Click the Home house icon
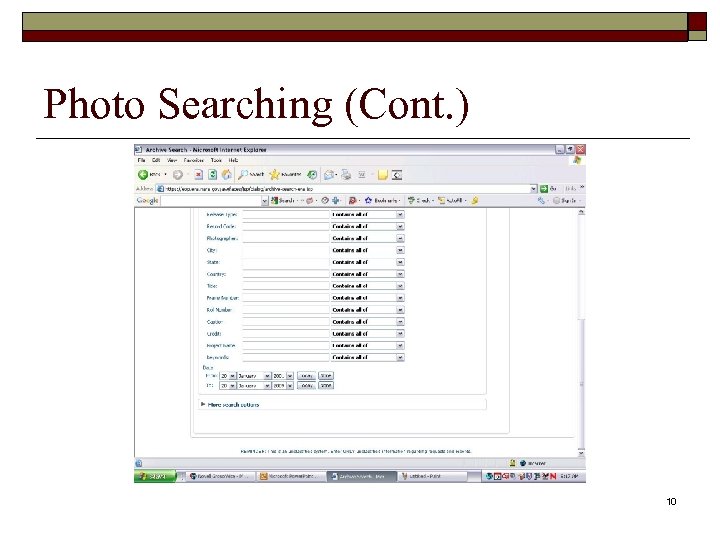Screen dimensions: 720x540 226,174
